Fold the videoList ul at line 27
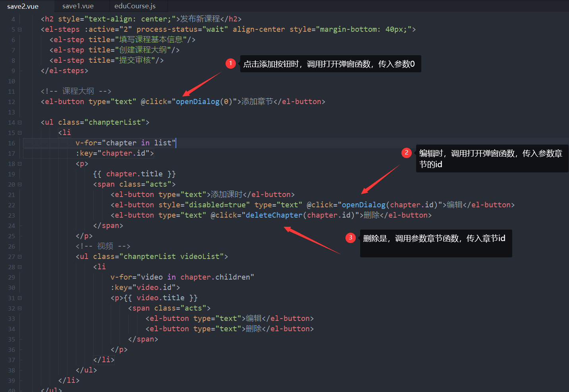Screen dimensions: 569x392 click(x=19, y=257)
